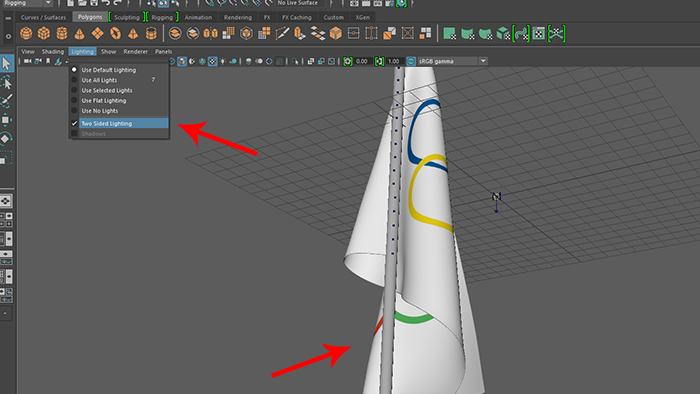Switch to the FX Caching shelf tab

point(297,17)
